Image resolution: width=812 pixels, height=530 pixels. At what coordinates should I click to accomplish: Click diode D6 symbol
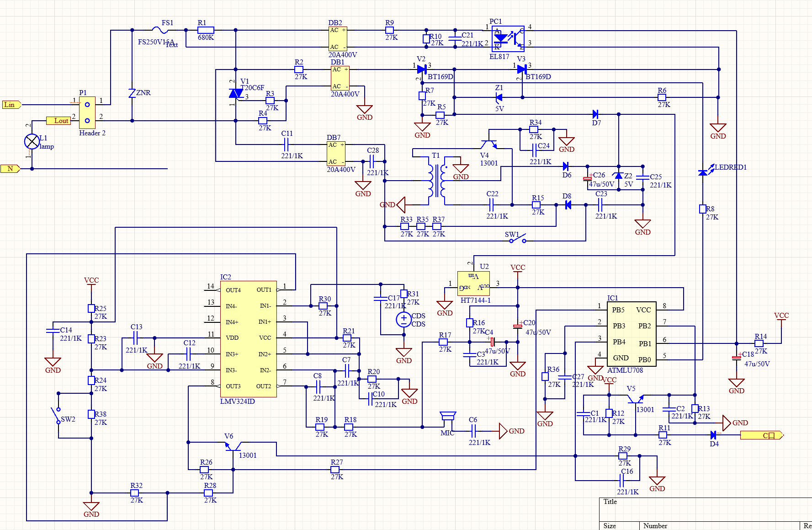[x=566, y=166]
